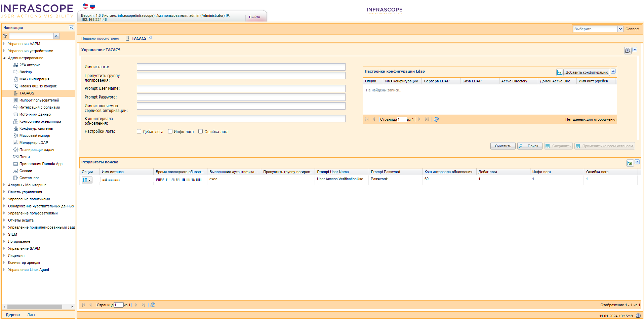The image size is (644, 319).
Task: Select the TACACS tab
Action: (139, 38)
